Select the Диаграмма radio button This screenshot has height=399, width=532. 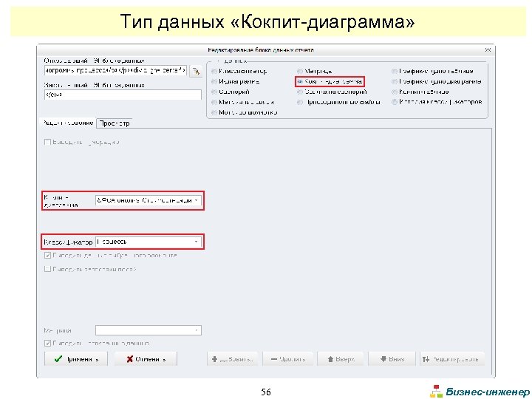pyautogui.click(x=214, y=81)
